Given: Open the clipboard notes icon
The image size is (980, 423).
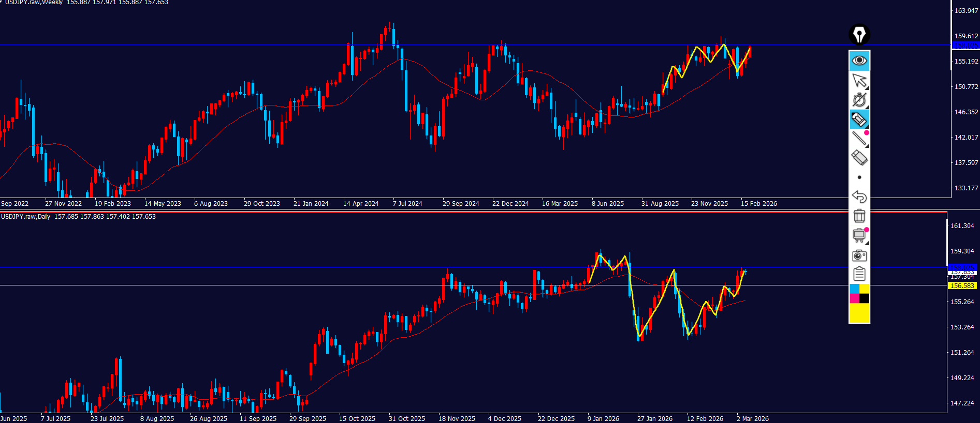Looking at the screenshot, I should 859,274.
